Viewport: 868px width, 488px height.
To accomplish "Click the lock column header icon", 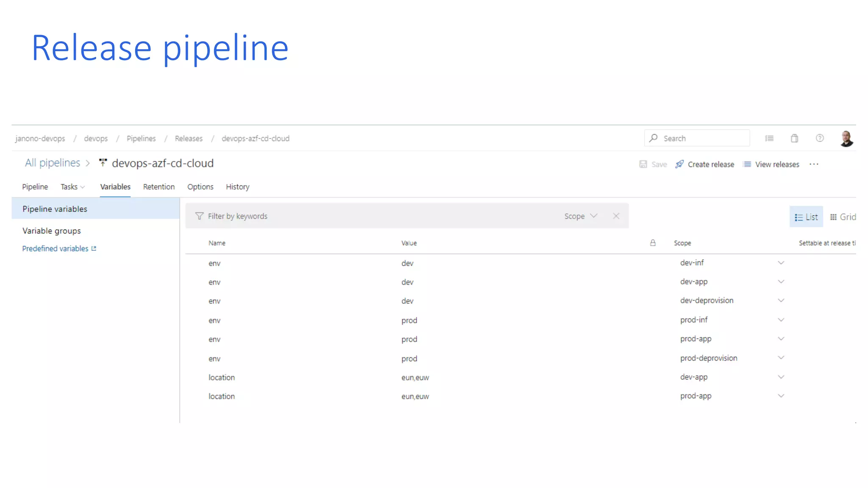I will click(x=653, y=243).
